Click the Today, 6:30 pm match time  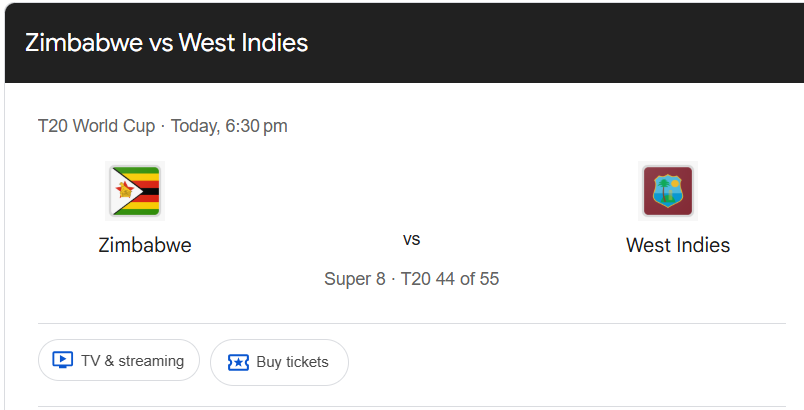coord(229,126)
